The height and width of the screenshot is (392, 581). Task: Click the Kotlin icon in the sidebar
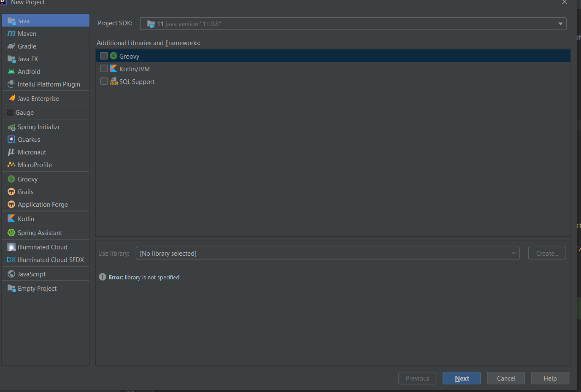point(11,219)
